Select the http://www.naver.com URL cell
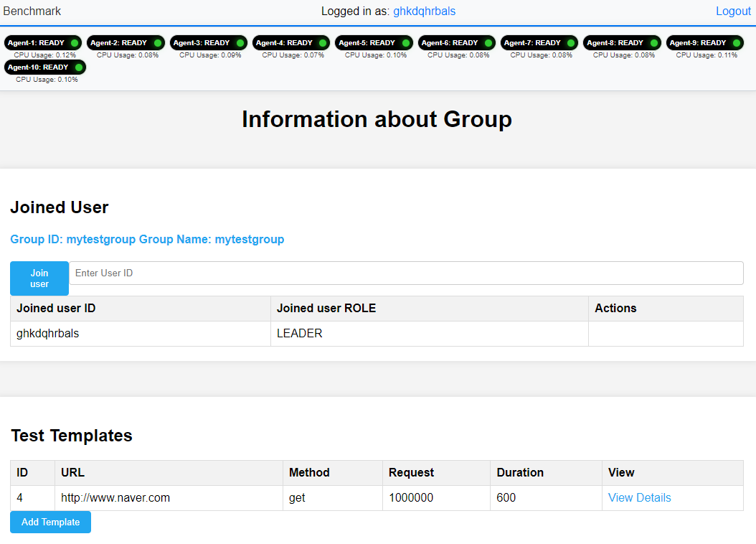 (x=169, y=497)
